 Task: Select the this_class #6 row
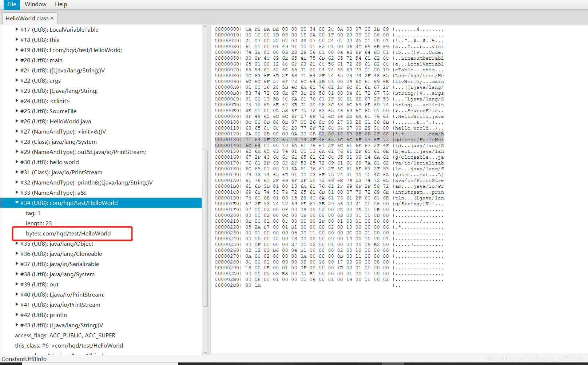point(101,345)
